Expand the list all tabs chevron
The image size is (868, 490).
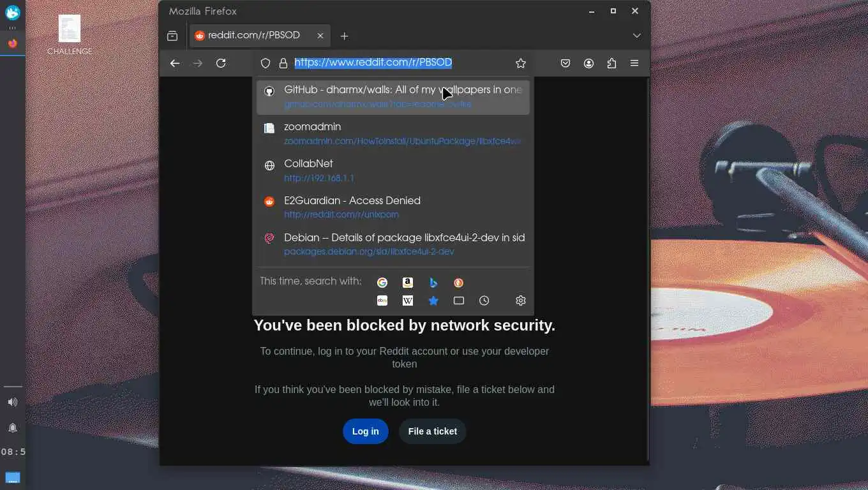point(637,36)
